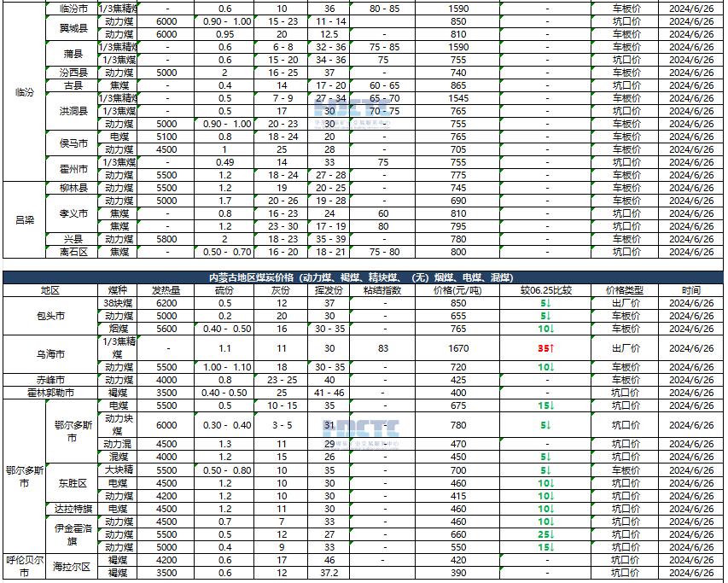Screen dimensions: 728x583
Task: Click the 硫份 column header
Action: point(224,290)
